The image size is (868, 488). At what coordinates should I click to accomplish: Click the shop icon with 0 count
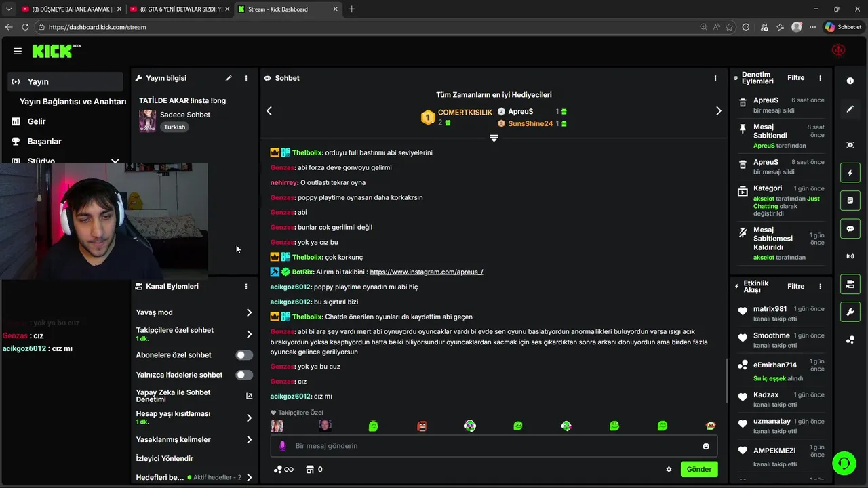tap(314, 469)
